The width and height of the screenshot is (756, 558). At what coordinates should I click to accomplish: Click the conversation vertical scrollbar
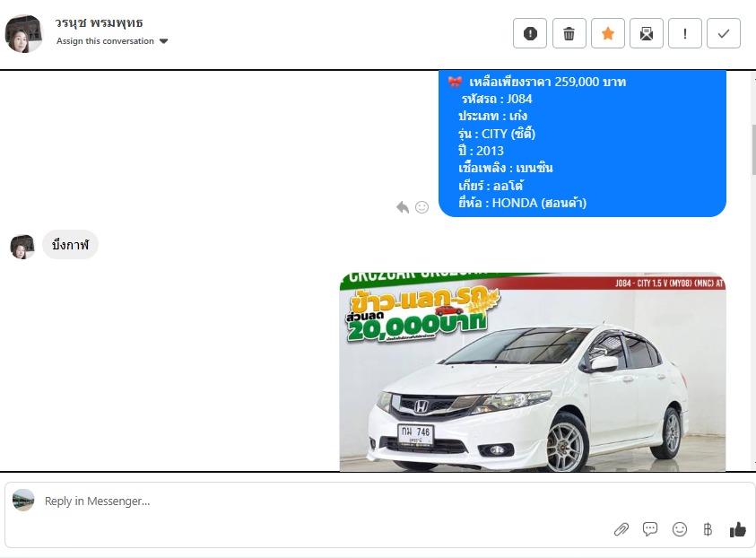tap(752, 148)
